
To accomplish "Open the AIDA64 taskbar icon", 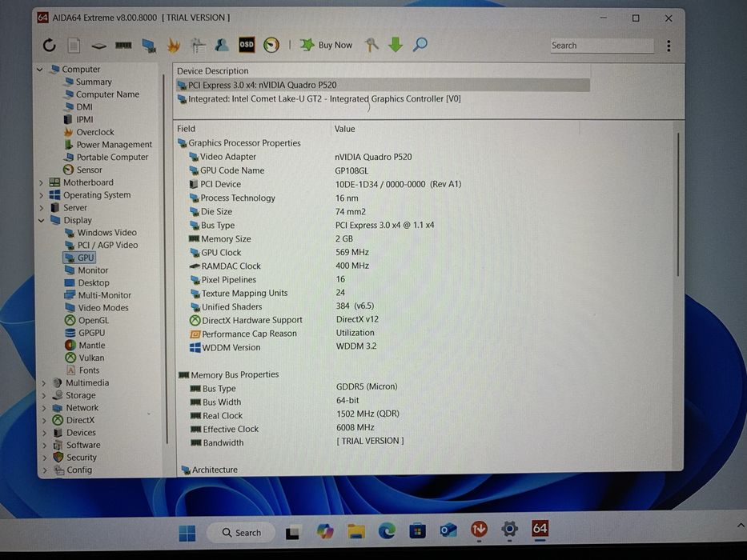I will pyautogui.click(x=540, y=529).
